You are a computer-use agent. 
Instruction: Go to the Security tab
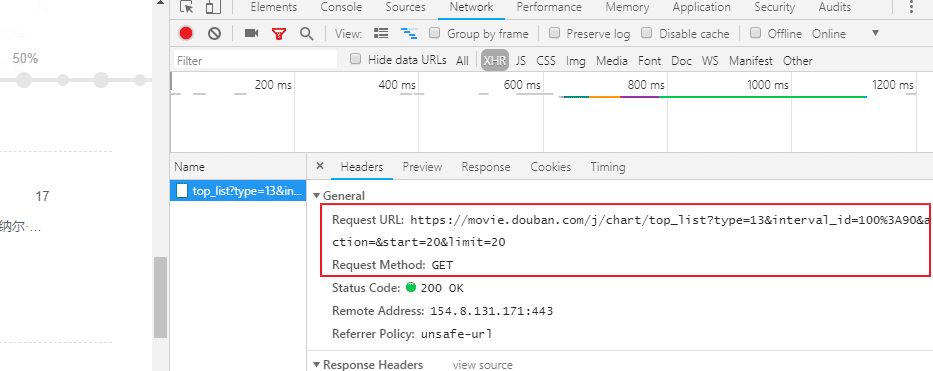pyautogui.click(x=775, y=7)
